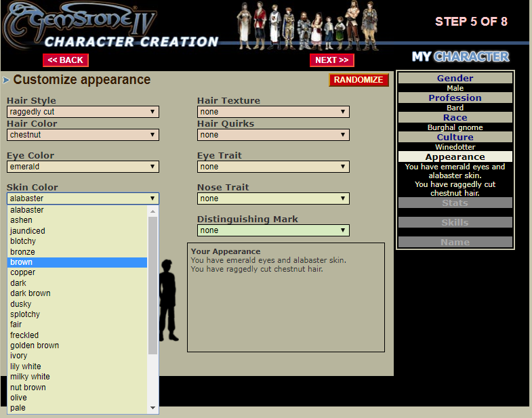This screenshot has width=532, height=418.
Task: Select milky white skin color option
Action: tap(77, 377)
